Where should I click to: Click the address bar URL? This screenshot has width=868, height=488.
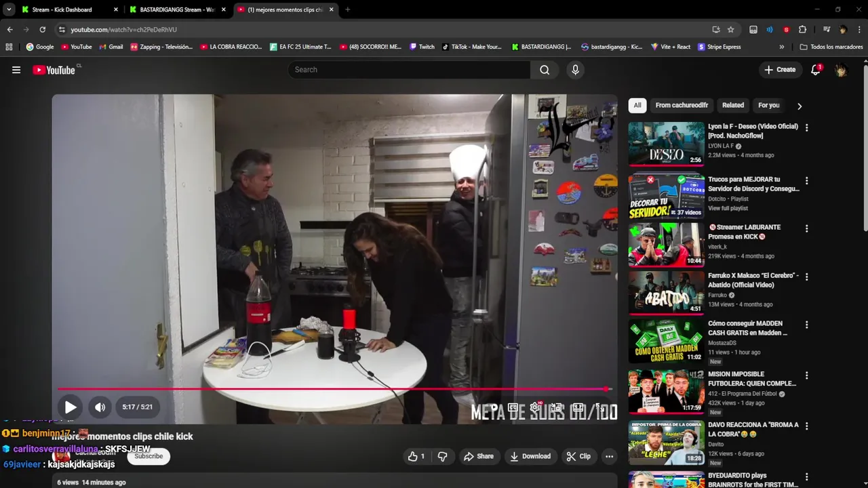(x=123, y=30)
